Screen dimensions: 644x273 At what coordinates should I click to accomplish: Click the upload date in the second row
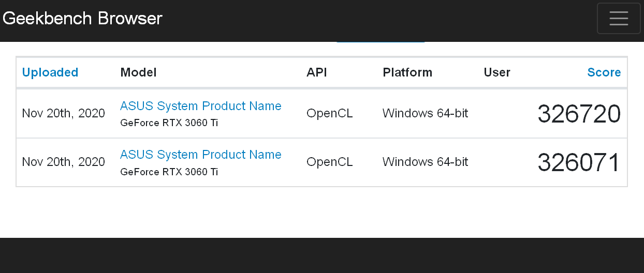[x=64, y=162]
